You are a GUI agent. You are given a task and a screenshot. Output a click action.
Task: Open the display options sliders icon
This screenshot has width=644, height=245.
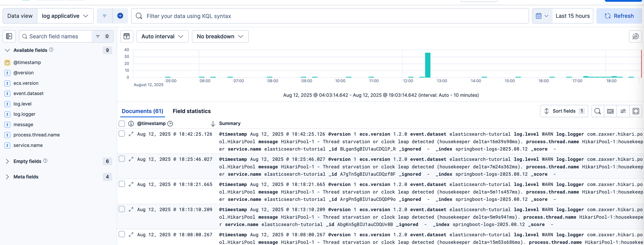click(623, 111)
